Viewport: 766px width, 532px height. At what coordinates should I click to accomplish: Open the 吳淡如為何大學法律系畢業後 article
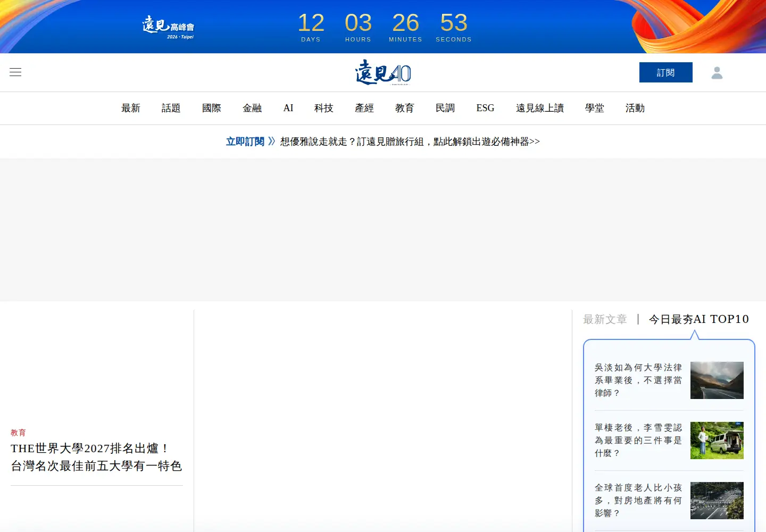pos(638,380)
